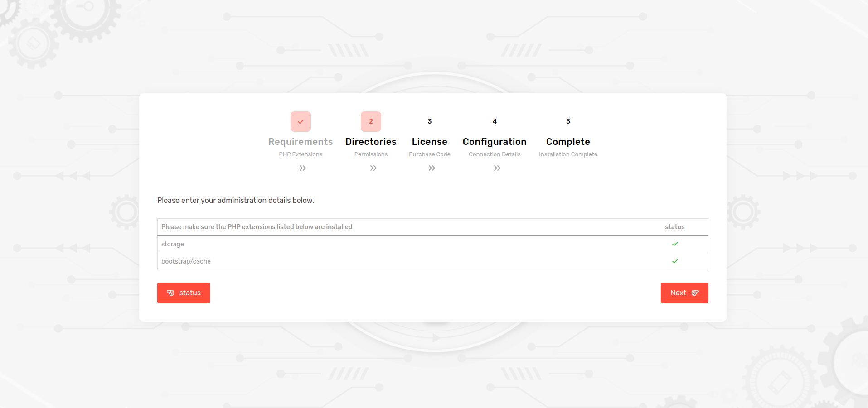Go to the License step

pos(429,142)
